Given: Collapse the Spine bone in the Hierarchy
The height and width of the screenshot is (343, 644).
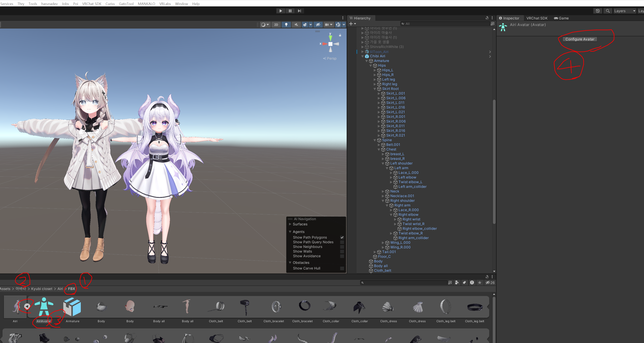Looking at the screenshot, I should click(375, 140).
